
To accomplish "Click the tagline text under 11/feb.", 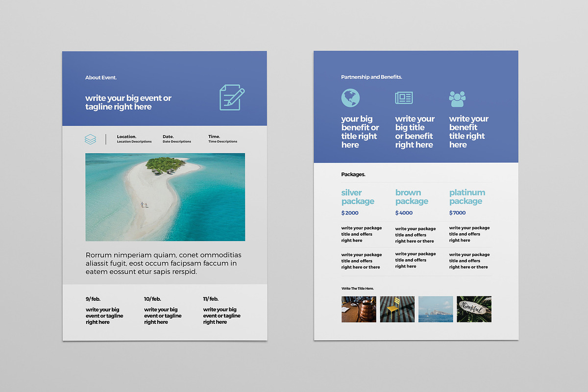I will click(222, 316).
